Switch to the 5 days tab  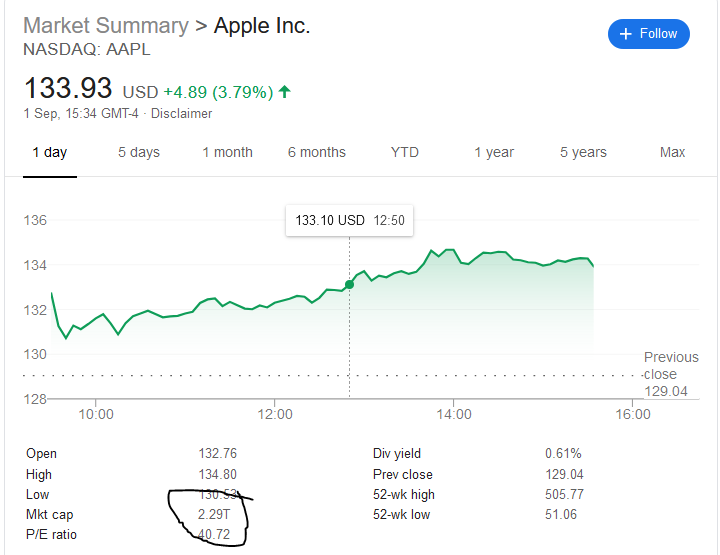tap(138, 152)
